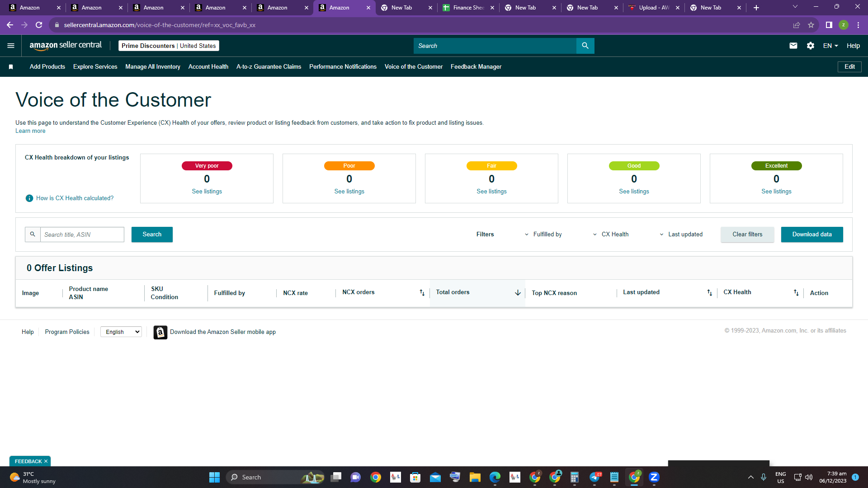The image size is (868, 488).
Task: Go to Account Health
Action: tap(208, 67)
